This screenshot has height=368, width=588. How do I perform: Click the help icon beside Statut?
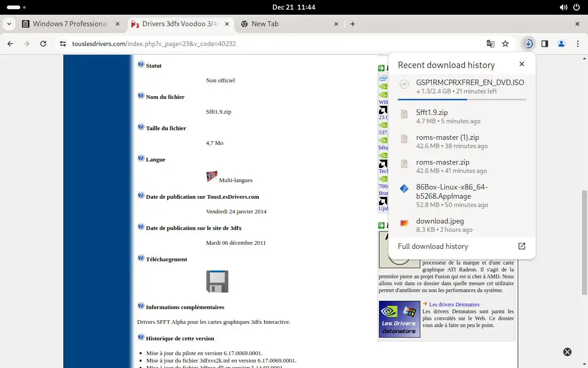141,64
